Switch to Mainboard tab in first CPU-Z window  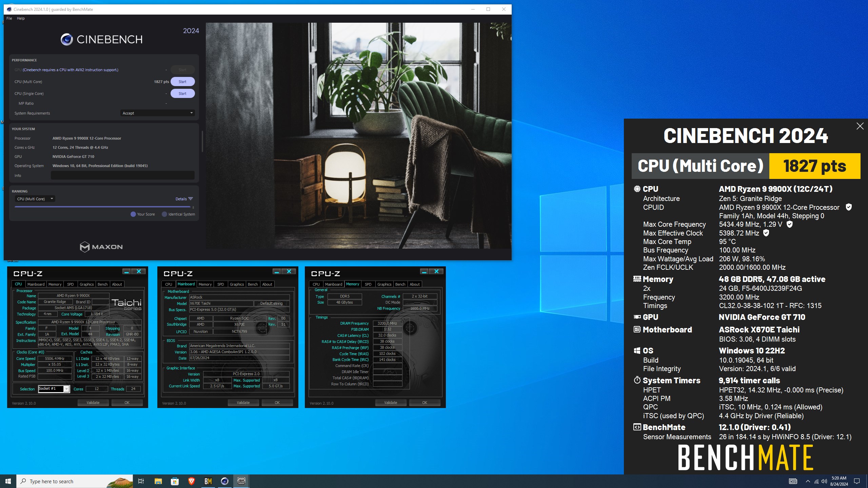tap(36, 284)
